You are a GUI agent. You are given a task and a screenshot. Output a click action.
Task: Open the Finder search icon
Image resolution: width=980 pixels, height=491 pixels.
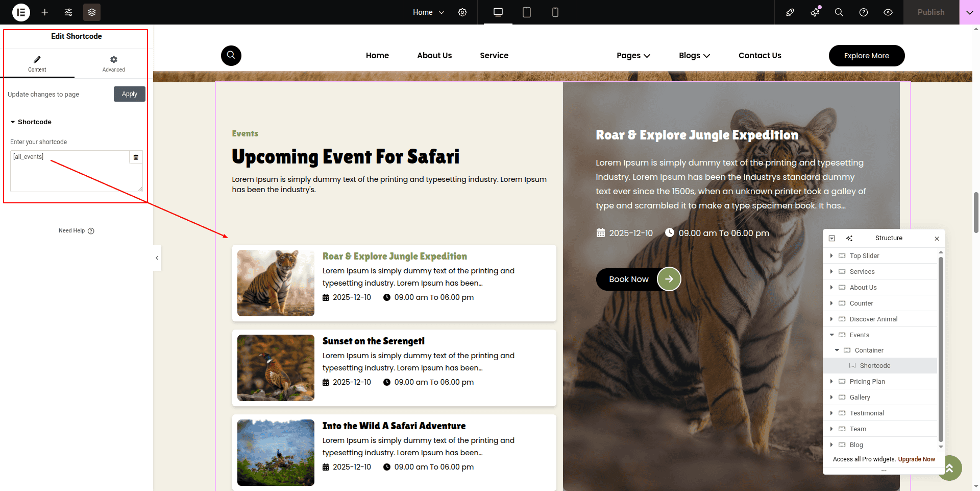839,12
